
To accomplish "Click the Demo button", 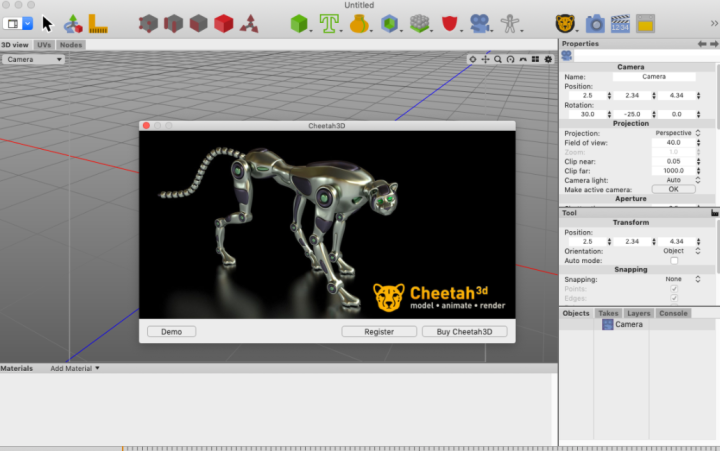I will coord(171,332).
